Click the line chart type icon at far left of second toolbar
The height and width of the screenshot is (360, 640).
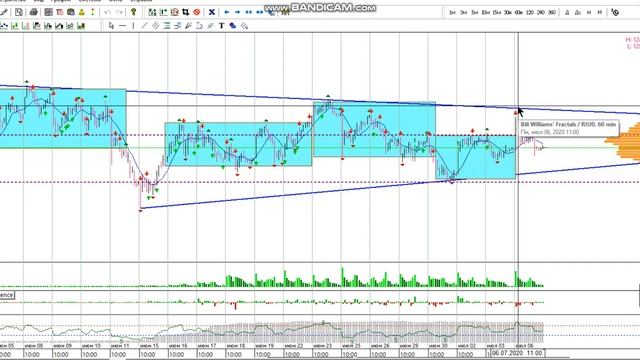(4, 26)
